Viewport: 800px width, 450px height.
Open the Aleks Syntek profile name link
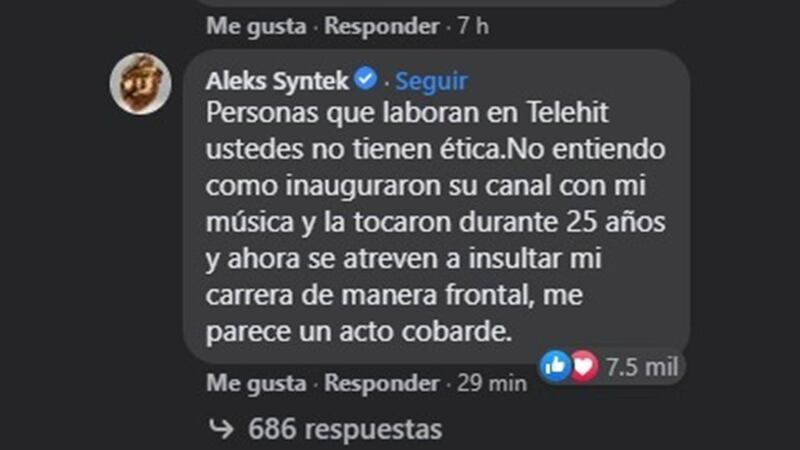click(x=277, y=81)
